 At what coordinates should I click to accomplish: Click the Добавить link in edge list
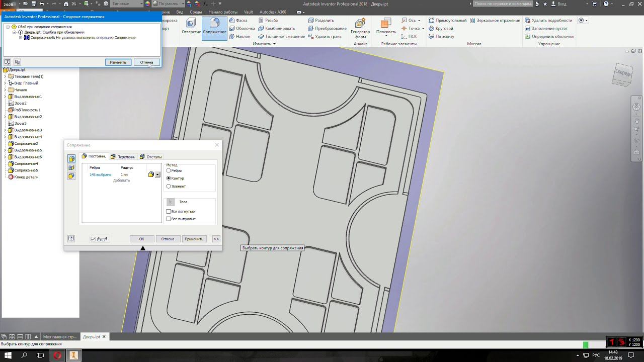pyautogui.click(x=121, y=180)
